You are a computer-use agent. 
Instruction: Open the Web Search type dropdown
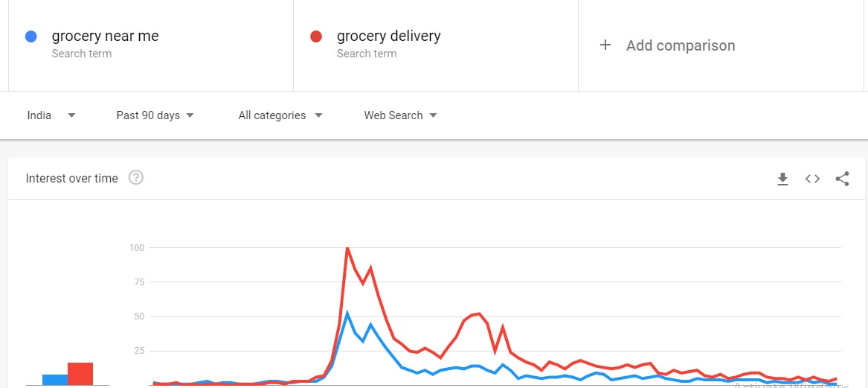point(400,115)
